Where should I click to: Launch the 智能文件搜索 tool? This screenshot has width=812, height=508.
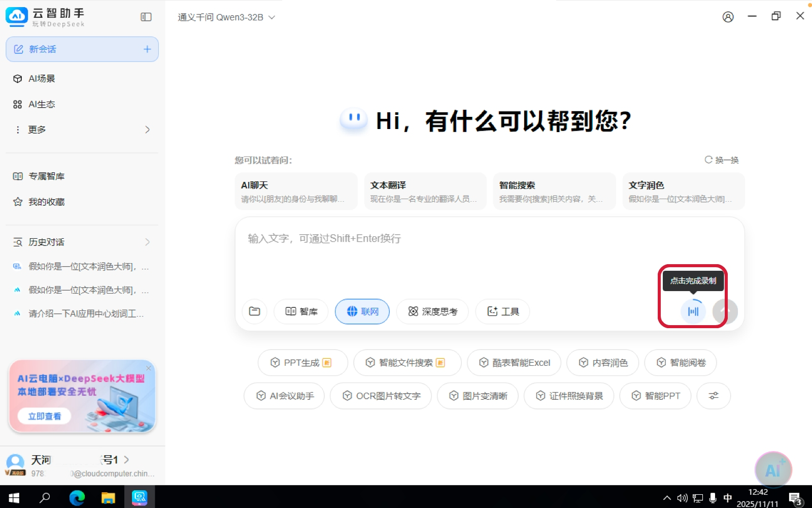[x=408, y=363]
